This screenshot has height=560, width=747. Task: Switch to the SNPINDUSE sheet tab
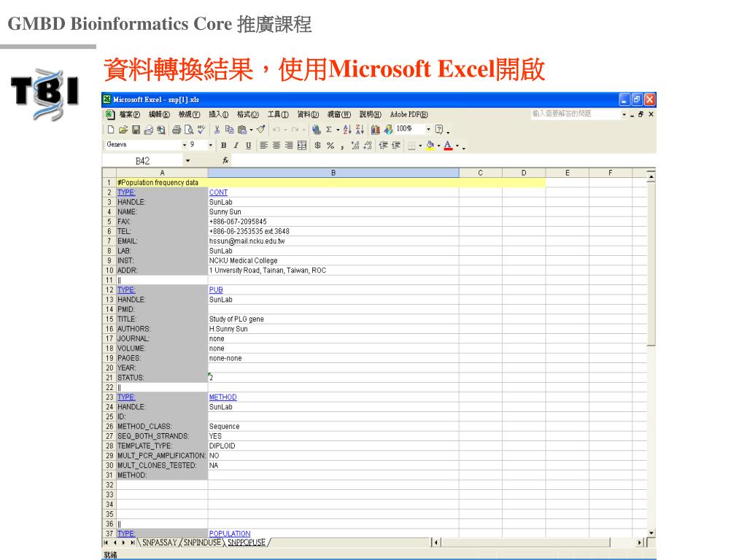[x=203, y=542]
